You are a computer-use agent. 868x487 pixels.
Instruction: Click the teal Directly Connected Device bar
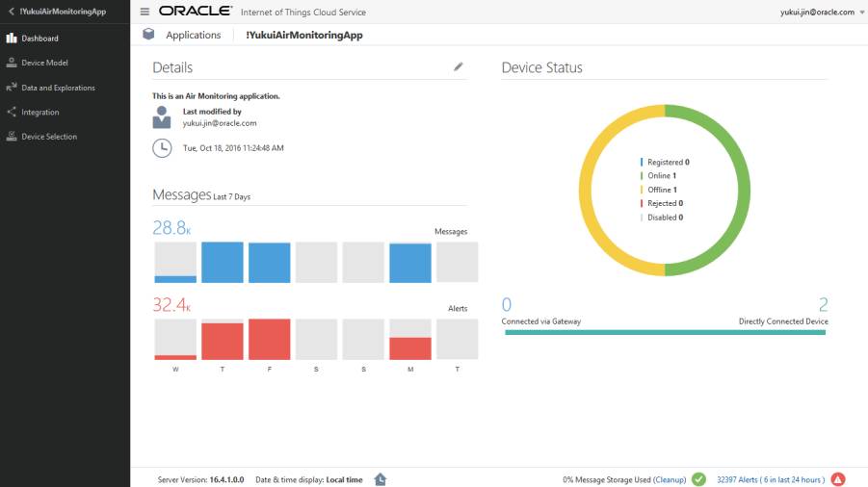pos(665,332)
